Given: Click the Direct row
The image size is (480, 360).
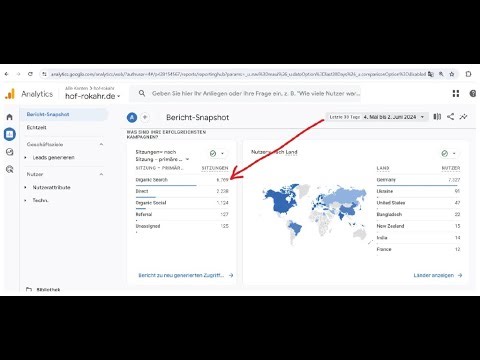Looking at the screenshot, I should [x=182, y=191].
